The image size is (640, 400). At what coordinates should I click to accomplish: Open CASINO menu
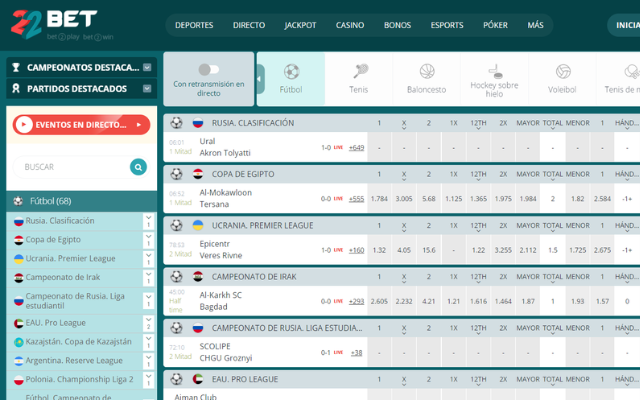[x=350, y=25]
